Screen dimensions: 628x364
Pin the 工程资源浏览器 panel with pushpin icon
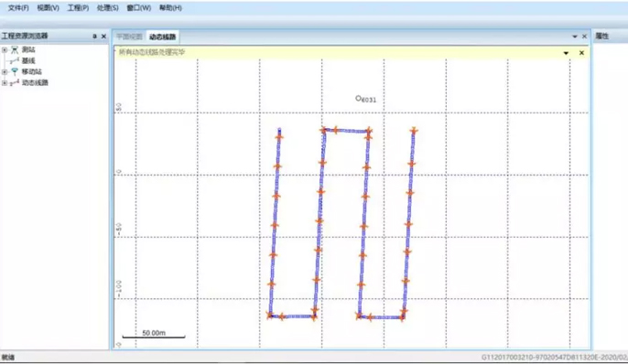click(95, 37)
